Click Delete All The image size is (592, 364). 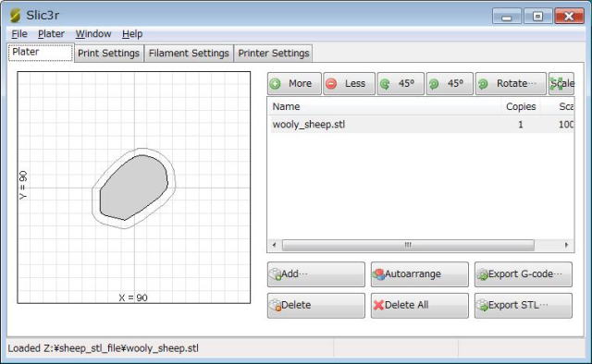(x=419, y=305)
